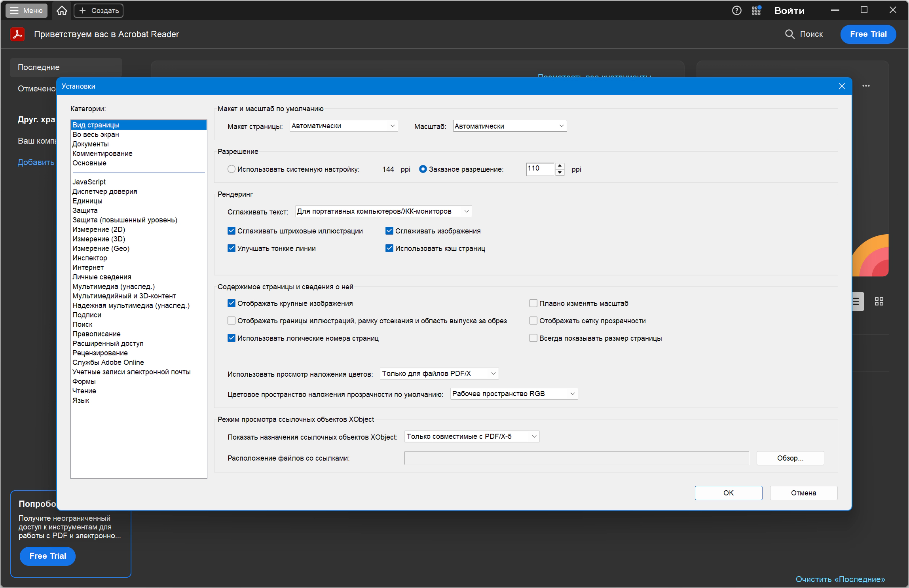Screen dimensions: 909x588
Task: Open Масштаб dropdown
Action: pos(510,126)
